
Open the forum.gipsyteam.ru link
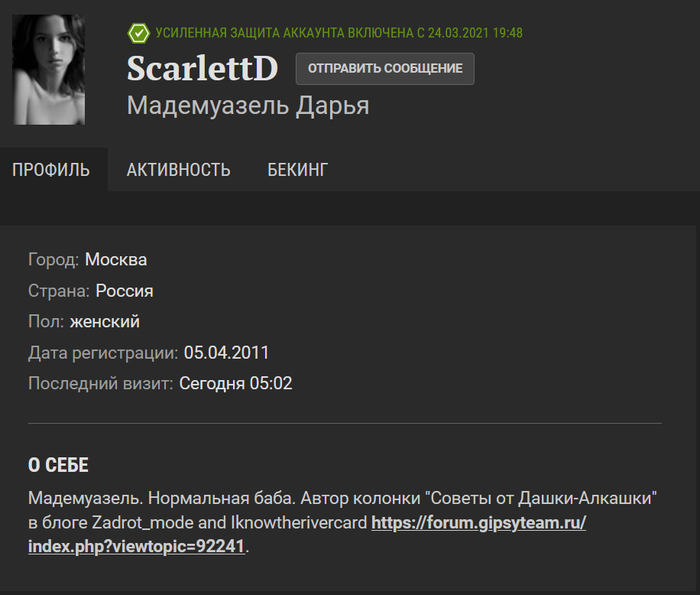pos(307,534)
